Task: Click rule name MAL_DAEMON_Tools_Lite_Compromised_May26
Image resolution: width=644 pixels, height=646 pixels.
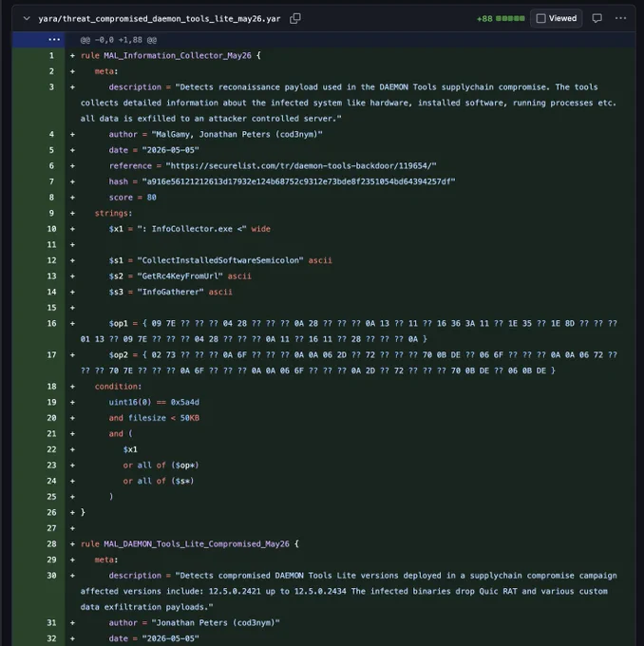Action: pyautogui.click(x=196, y=544)
